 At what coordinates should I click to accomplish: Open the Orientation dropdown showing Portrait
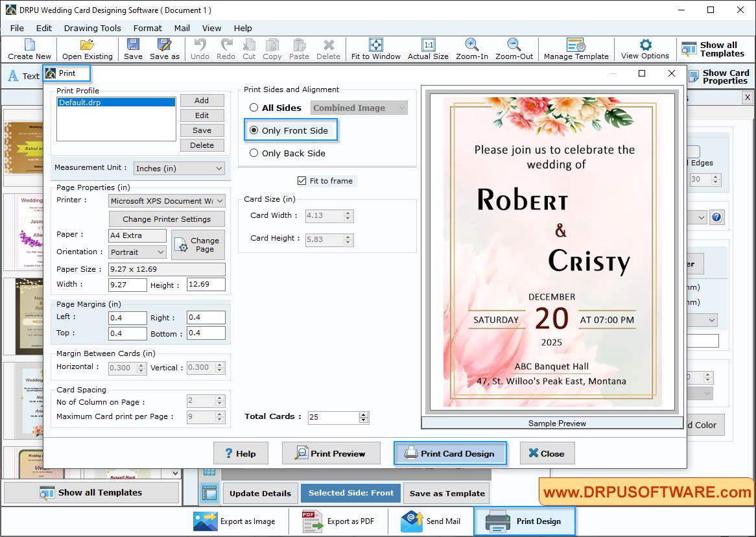(137, 252)
